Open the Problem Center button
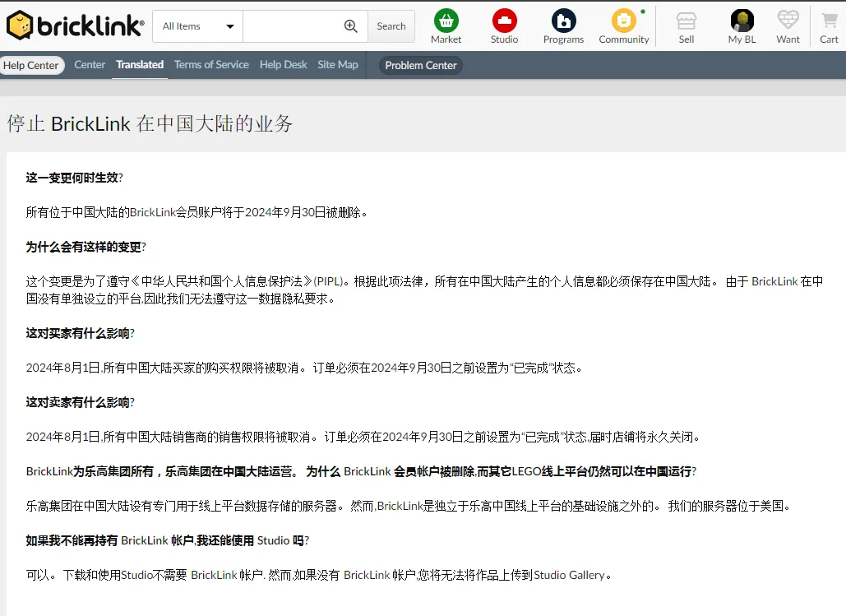The image size is (846, 616). tap(421, 65)
